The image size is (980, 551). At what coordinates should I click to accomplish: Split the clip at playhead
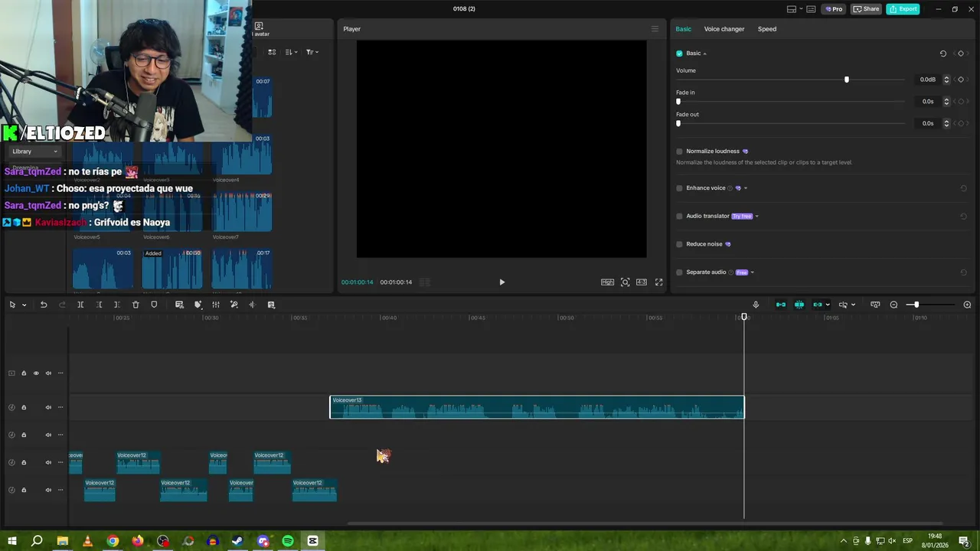(x=80, y=305)
